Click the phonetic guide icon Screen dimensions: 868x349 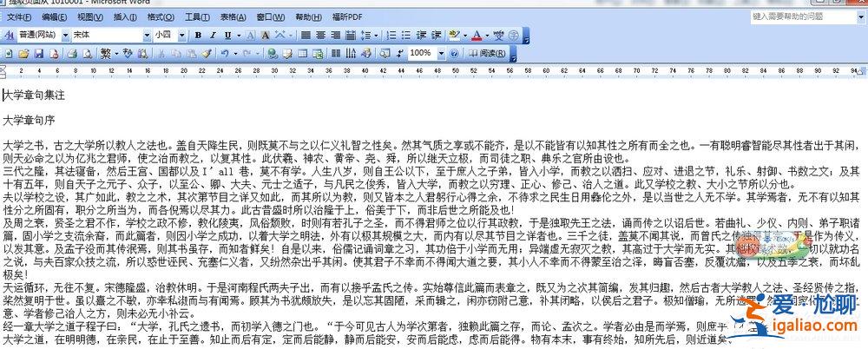(499, 36)
